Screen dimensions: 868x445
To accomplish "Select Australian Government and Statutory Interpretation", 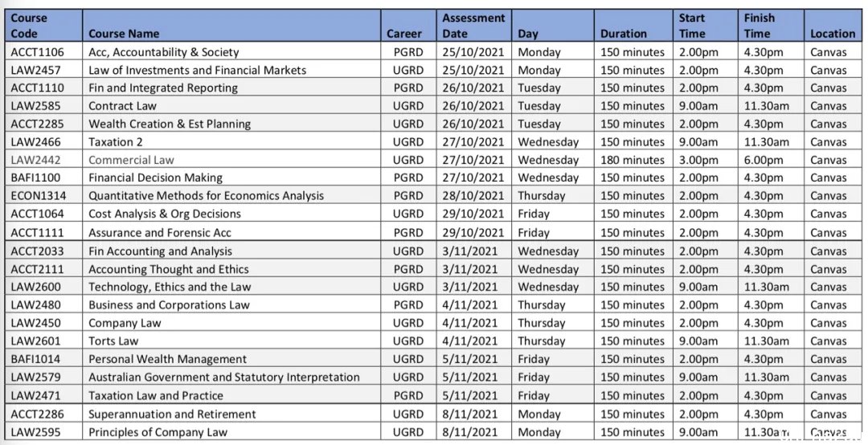I will pyautogui.click(x=224, y=377).
